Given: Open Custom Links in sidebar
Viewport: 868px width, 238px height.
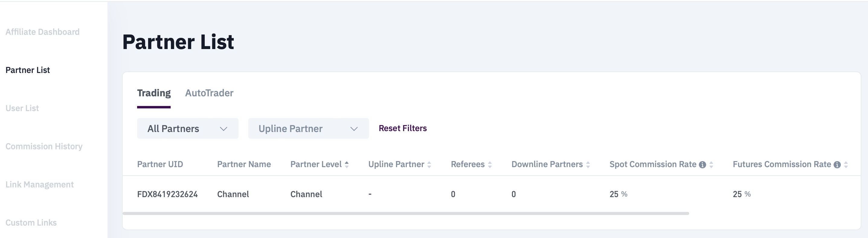Looking at the screenshot, I should click(31, 223).
